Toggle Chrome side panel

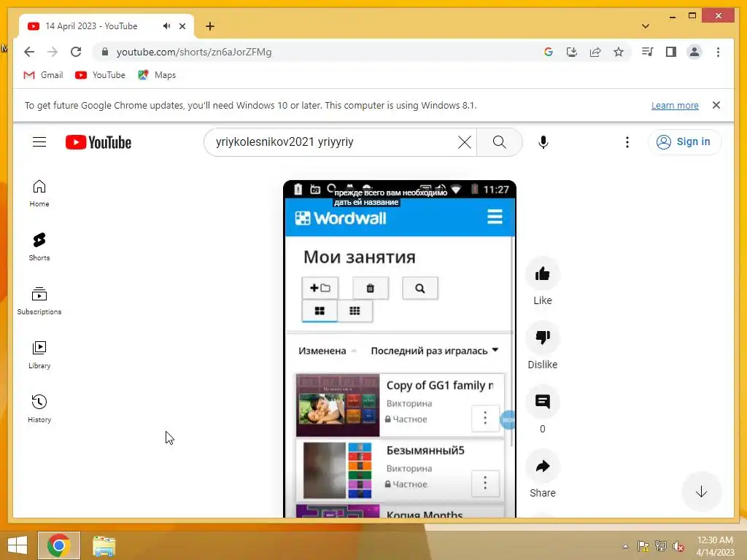click(671, 52)
